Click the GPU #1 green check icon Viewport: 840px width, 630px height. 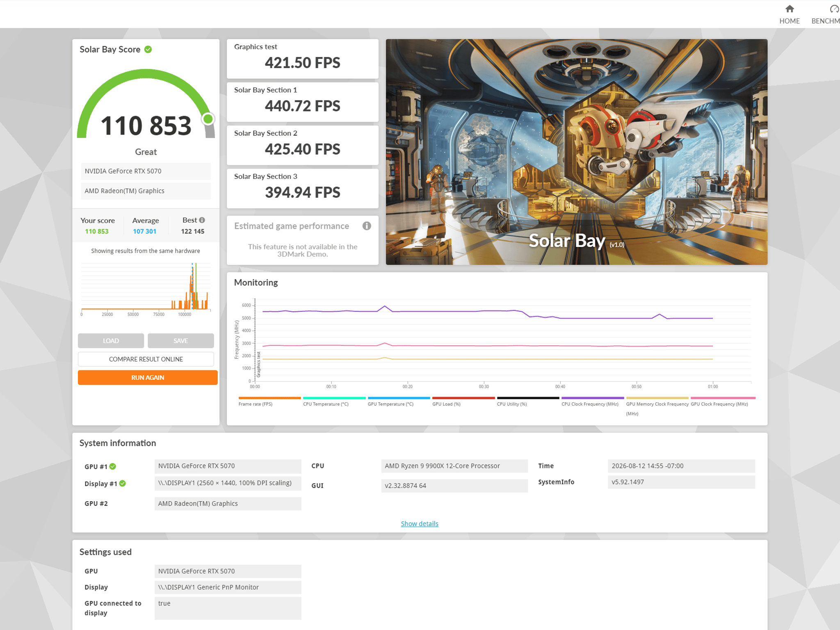[113, 466]
